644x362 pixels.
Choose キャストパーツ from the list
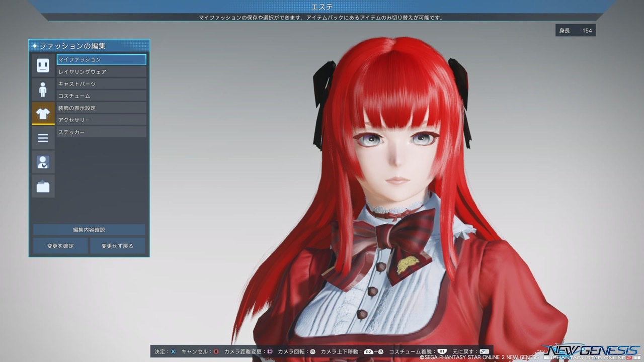pos(101,84)
